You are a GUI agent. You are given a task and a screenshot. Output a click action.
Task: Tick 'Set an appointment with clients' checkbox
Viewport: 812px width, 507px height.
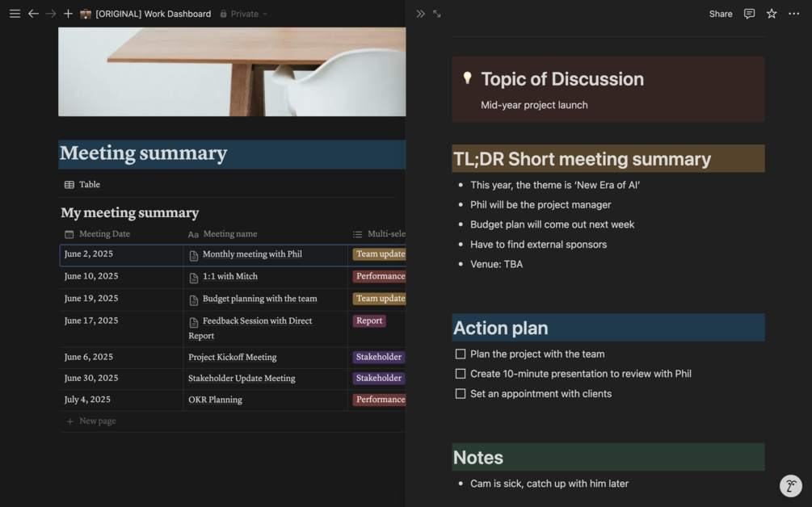pos(461,394)
